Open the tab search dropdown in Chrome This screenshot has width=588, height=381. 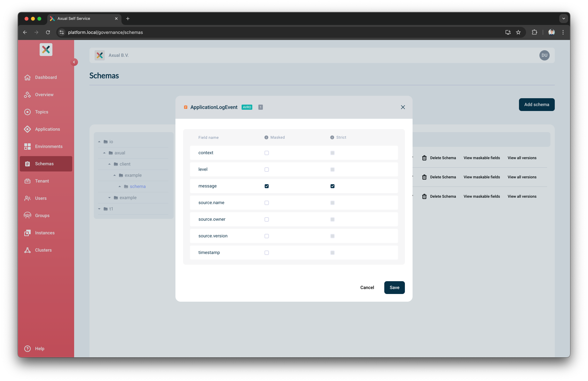(563, 19)
